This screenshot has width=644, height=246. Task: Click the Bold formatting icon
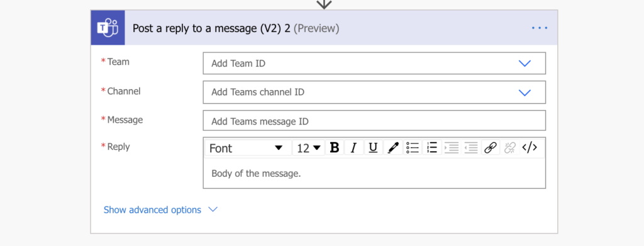(335, 147)
